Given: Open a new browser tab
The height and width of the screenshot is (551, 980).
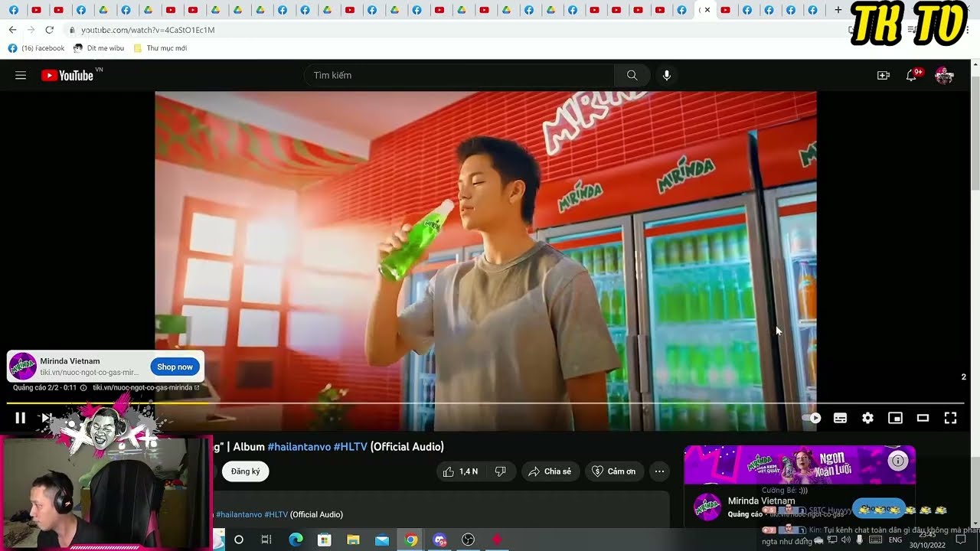Looking at the screenshot, I should pos(838,10).
